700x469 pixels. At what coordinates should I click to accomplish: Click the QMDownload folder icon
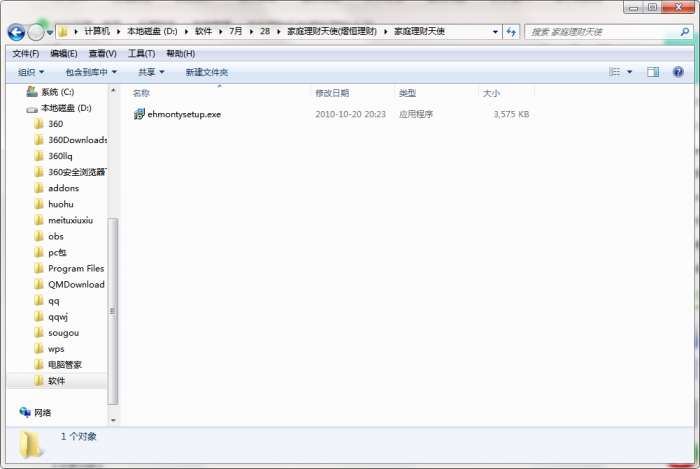[39, 285]
